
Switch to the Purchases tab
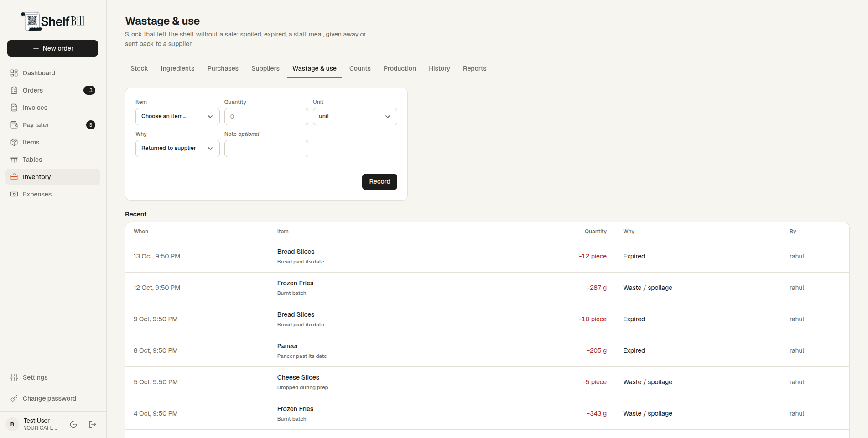pyautogui.click(x=223, y=68)
